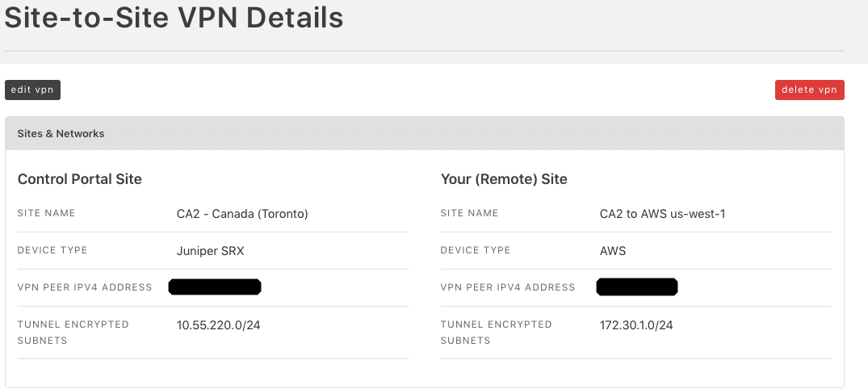Viewport: 868px width, 389px height.
Task: Select the 172.30.1.0/24 tunnel subnet value
Action: point(636,324)
